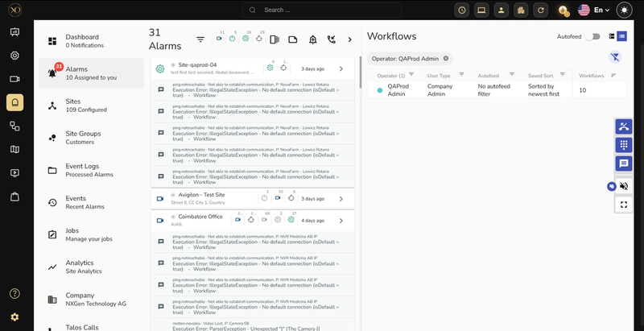
Task: Toggle the light/dark theme button
Action: click(x=624, y=10)
